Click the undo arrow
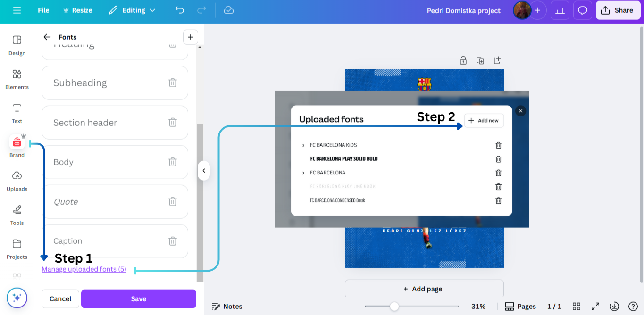Screen dimensions: 644x315 tap(180, 10)
